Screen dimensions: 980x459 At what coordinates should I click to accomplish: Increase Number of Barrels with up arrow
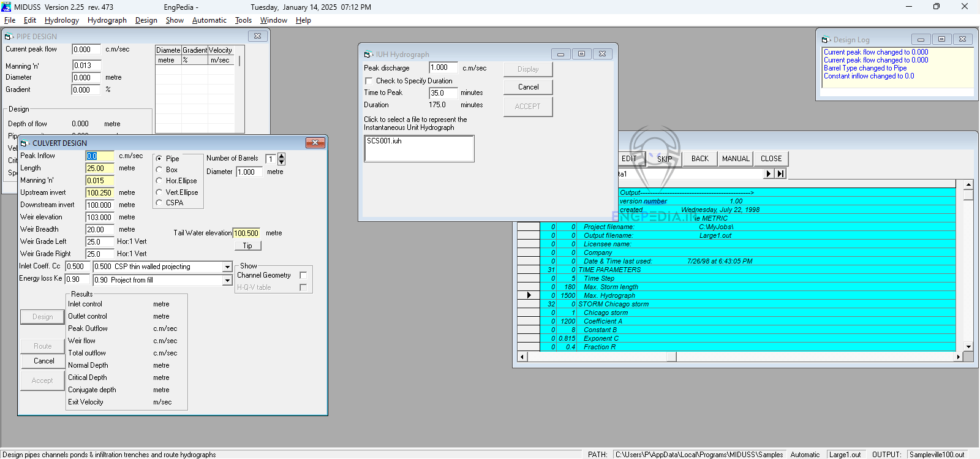[x=282, y=156]
